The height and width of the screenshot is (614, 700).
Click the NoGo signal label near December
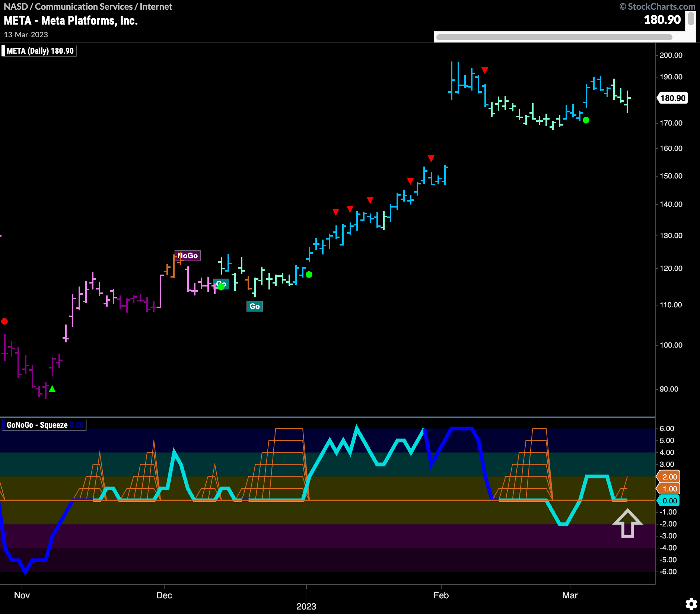[x=188, y=256]
